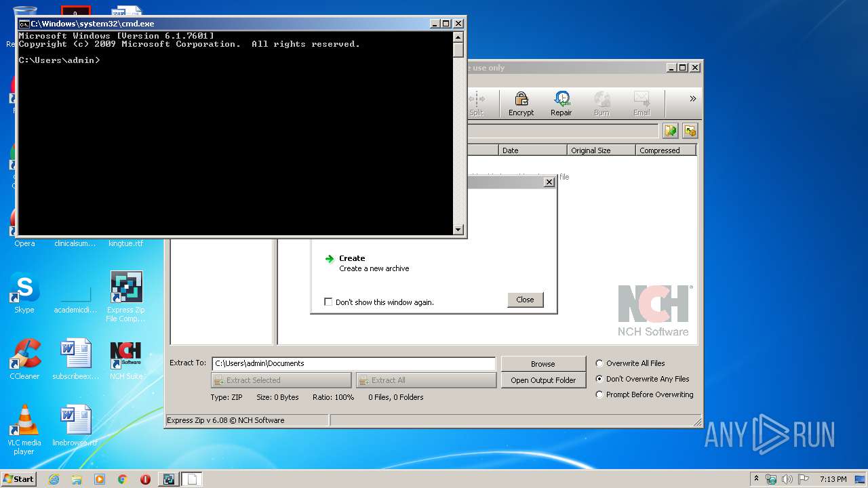868x488 pixels.
Task: Click the greyed Email toolbar icon
Action: [642, 104]
